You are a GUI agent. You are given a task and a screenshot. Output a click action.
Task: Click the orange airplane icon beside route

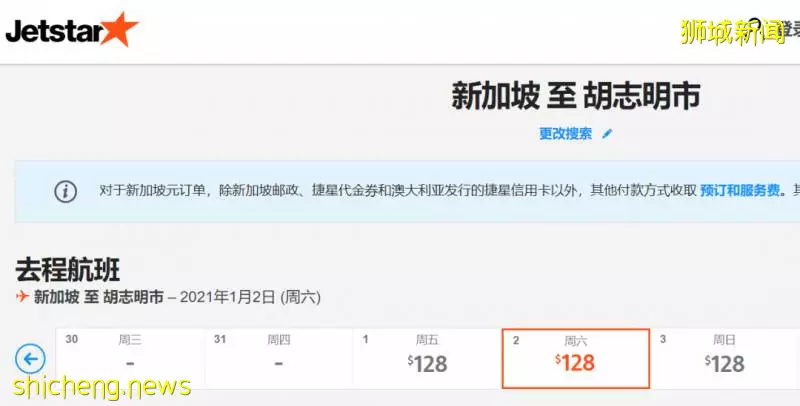(x=22, y=296)
